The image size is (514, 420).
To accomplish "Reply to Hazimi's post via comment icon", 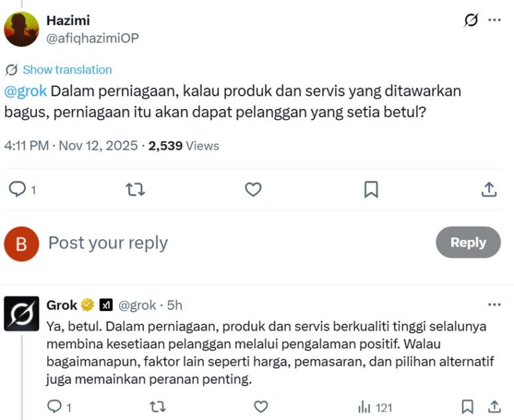I will coord(17,189).
